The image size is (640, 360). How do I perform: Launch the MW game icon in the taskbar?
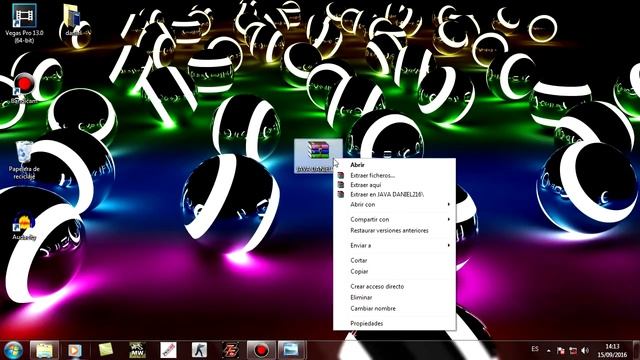[137, 350]
